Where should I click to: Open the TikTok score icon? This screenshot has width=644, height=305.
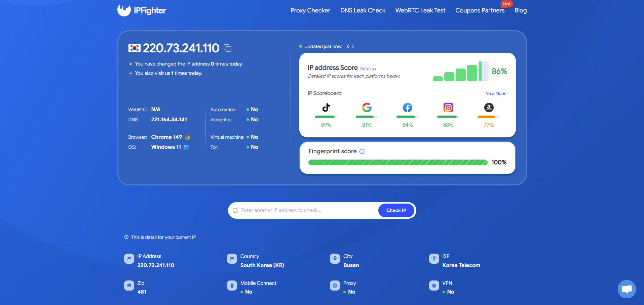click(x=326, y=107)
